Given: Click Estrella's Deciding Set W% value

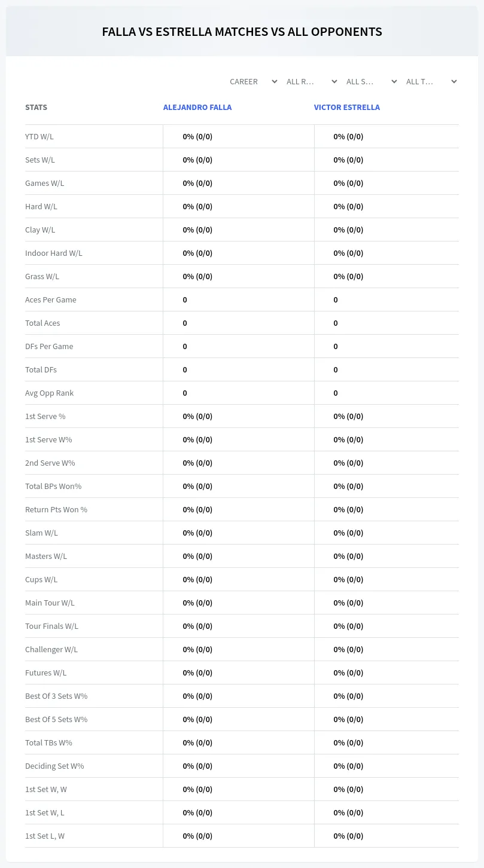Looking at the screenshot, I should pos(348,766).
